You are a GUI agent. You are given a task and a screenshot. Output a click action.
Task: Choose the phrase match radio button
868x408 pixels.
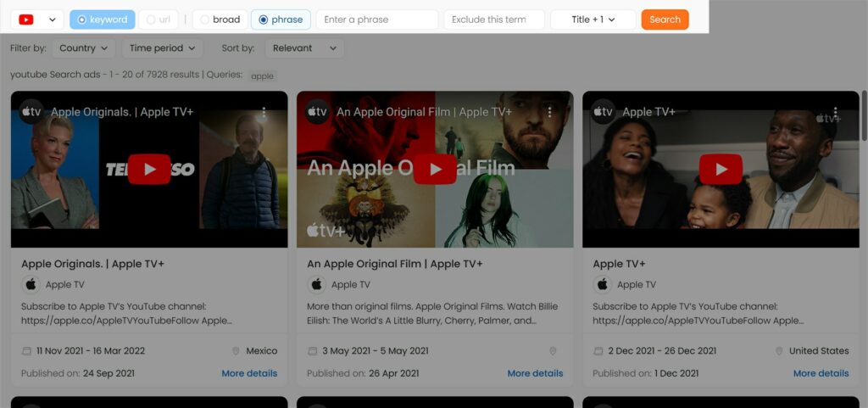(x=281, y=20)
